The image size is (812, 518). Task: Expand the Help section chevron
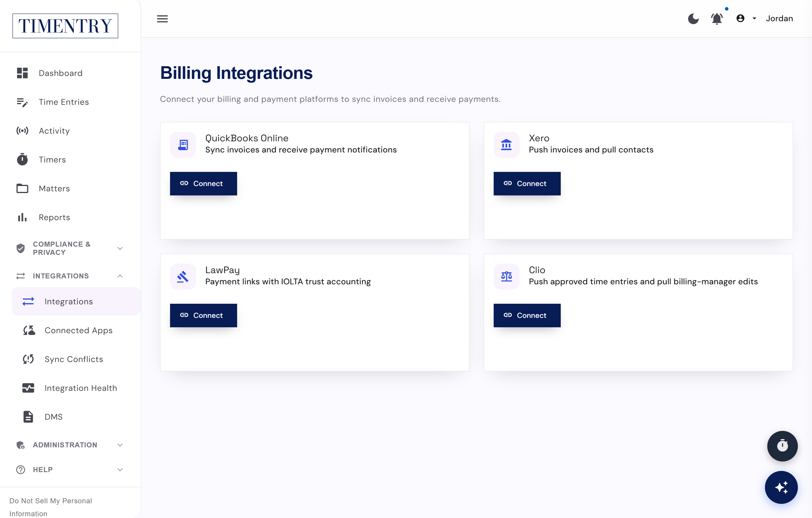(x=120, y=470)
